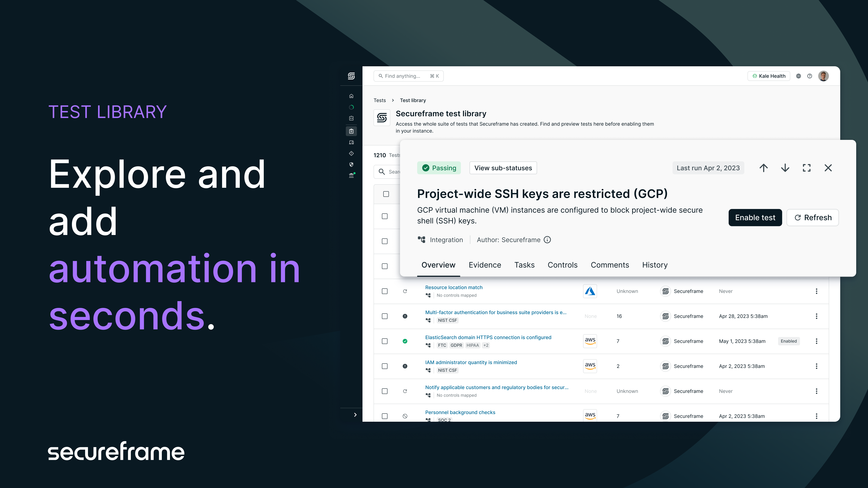868x488 pixels.
Task: Check the Resource location match row checkbox
Action: click(x=385, y=291)
